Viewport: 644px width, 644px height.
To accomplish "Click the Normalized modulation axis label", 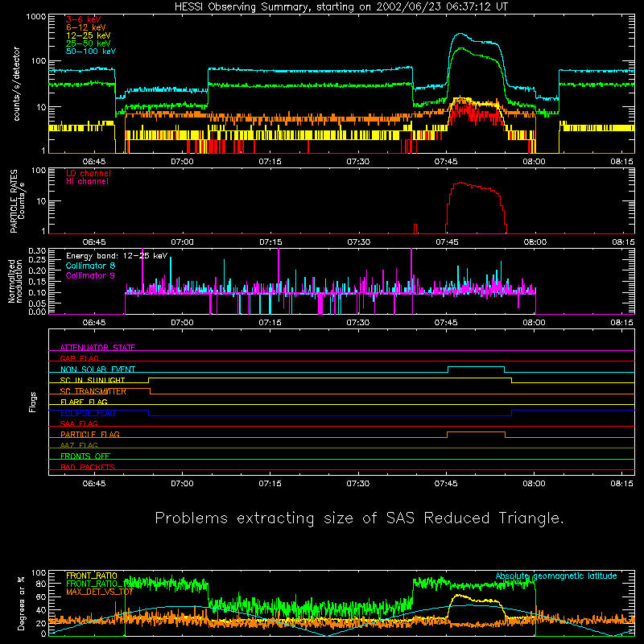I will click(x=14, y=281).
